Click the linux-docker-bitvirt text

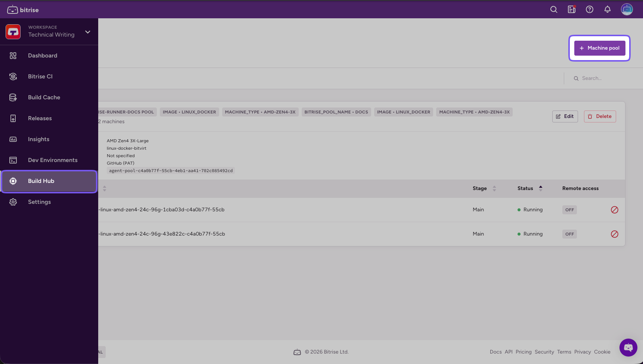[127, 148]
